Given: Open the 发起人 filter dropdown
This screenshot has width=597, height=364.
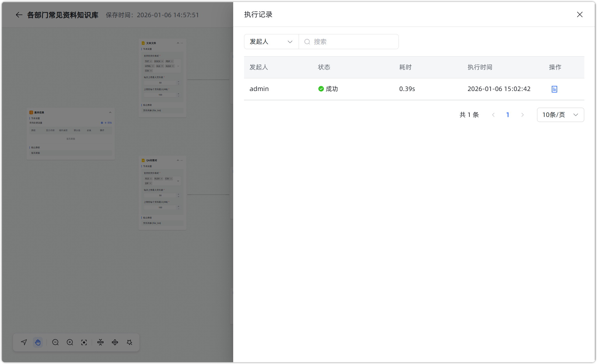Looking at the screenshot, I should click(x=271, y=42).
